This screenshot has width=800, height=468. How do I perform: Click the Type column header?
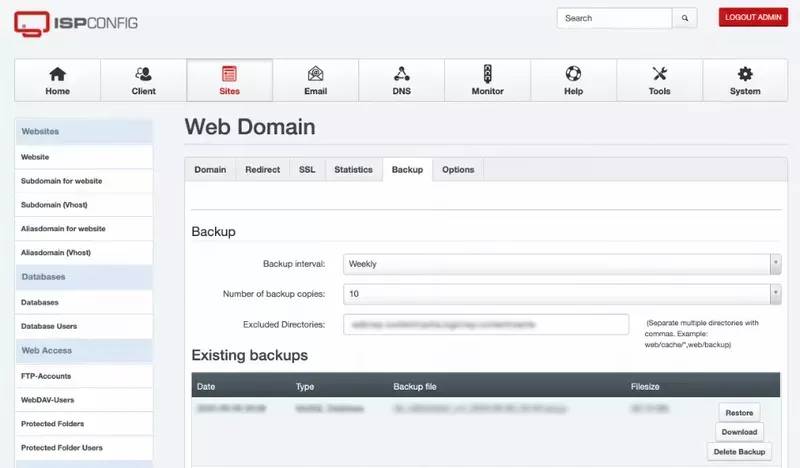tap(305, 387)
